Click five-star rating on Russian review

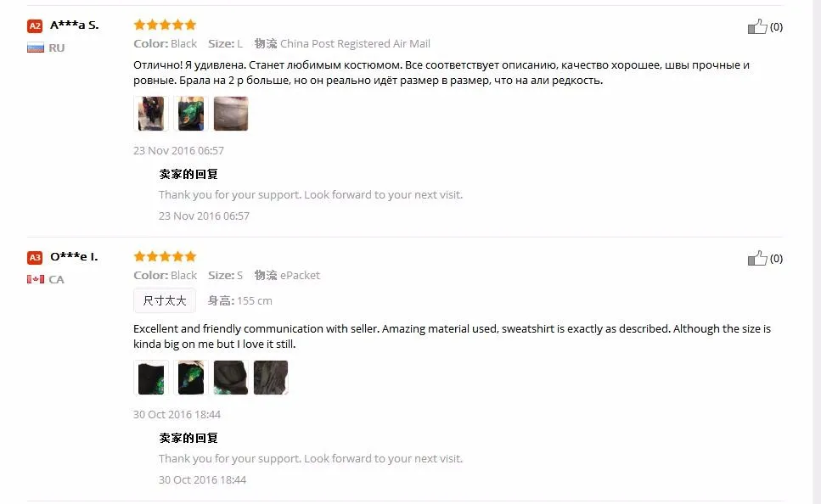pyautogui.click(x=165, y=25)
